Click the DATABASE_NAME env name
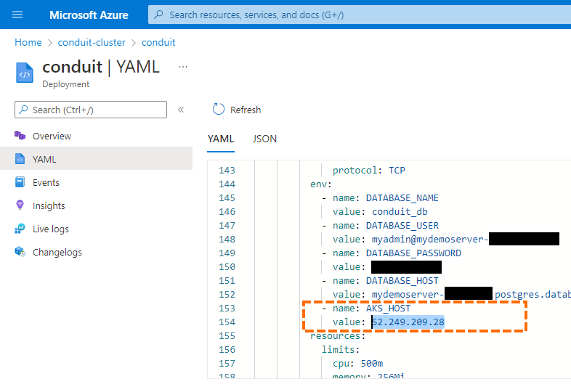Image resolution: width=571 pixels, height=392 pixels. (x=402, y=198)
